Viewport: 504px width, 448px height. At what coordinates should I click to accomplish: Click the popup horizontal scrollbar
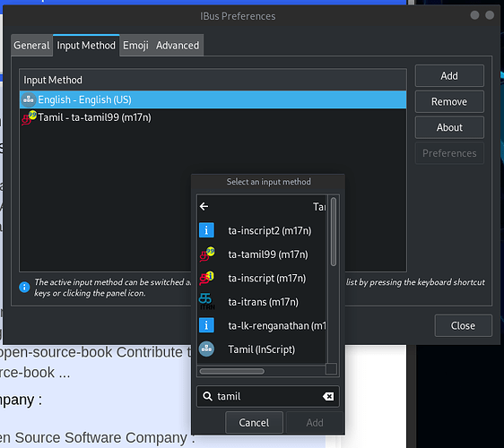point(232,371)
